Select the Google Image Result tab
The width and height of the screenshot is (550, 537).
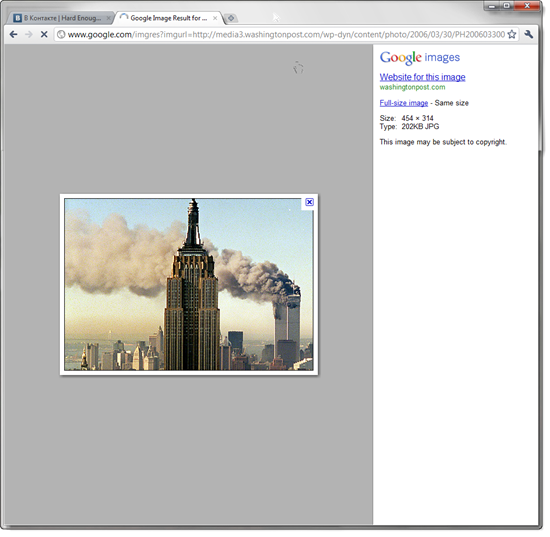click(168, 18)
